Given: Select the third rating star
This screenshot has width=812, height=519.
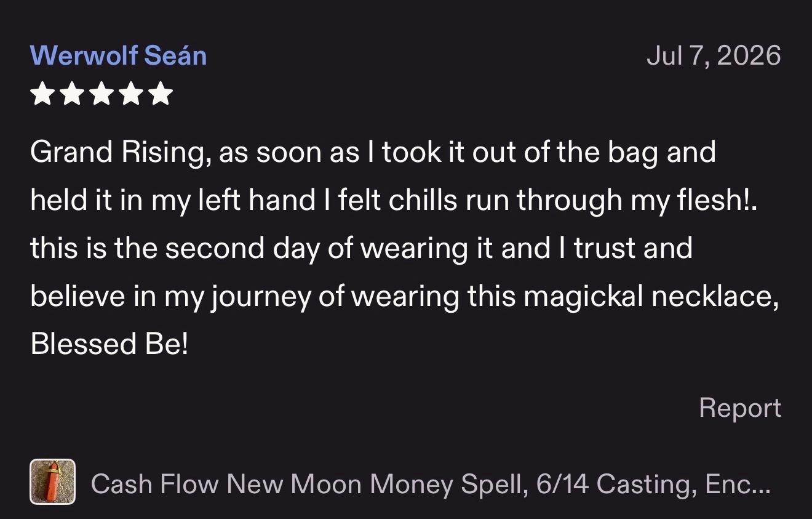Looking at the screenshot, I should (101, 95).
